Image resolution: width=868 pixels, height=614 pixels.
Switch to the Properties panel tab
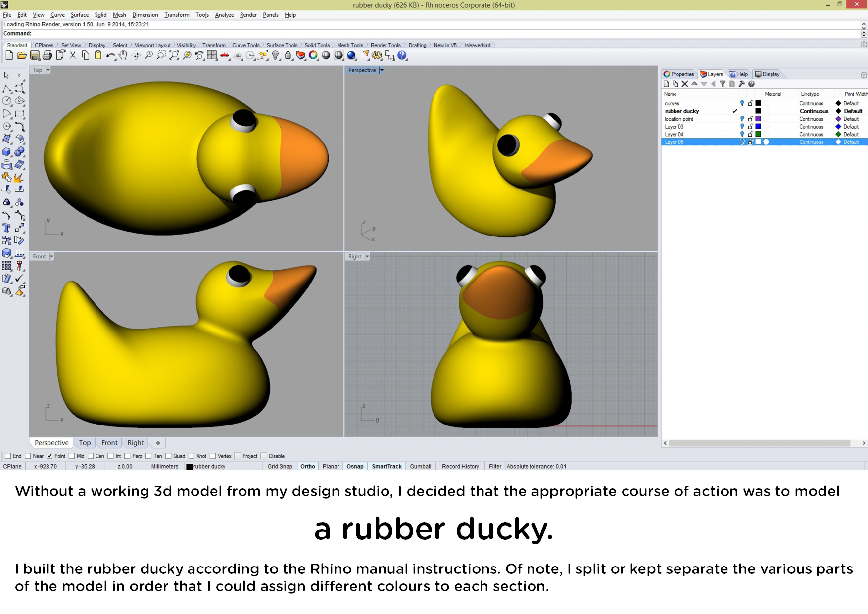coord(679,74)
